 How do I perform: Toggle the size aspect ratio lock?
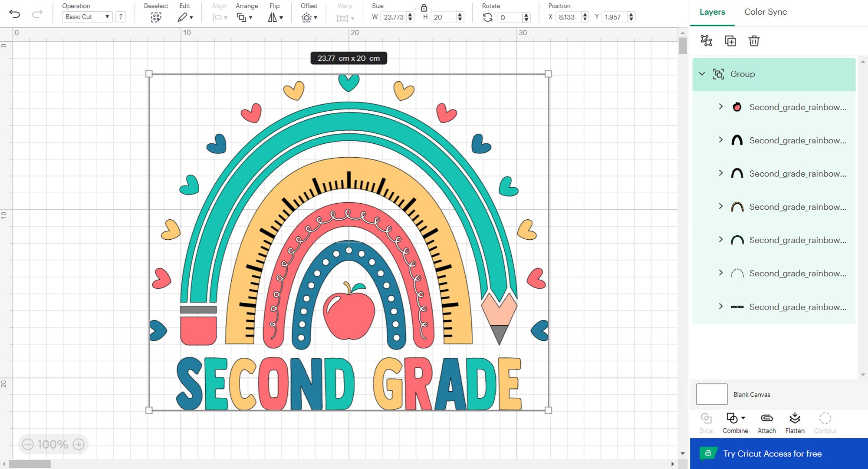click(x=424, y=8)
